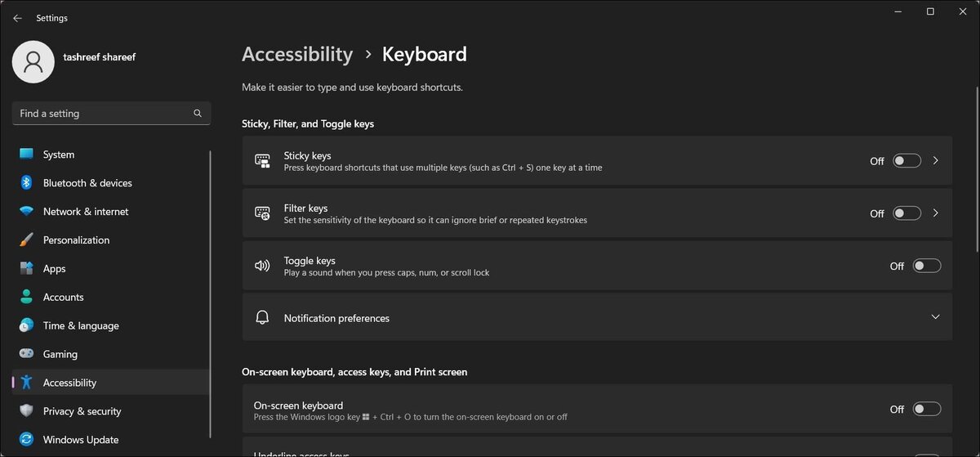Click the Privacy & security shield icon

(x=26, y=411)
